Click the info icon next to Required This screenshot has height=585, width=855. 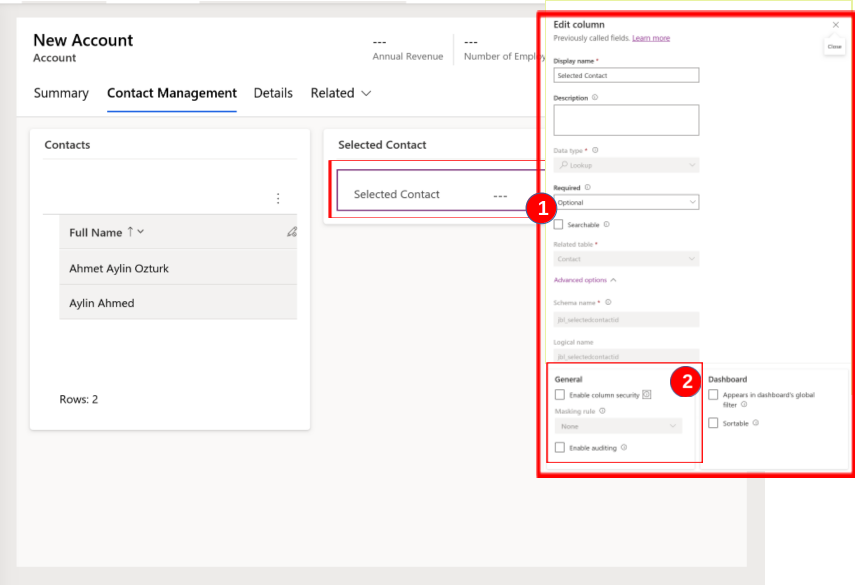[587, 187]
